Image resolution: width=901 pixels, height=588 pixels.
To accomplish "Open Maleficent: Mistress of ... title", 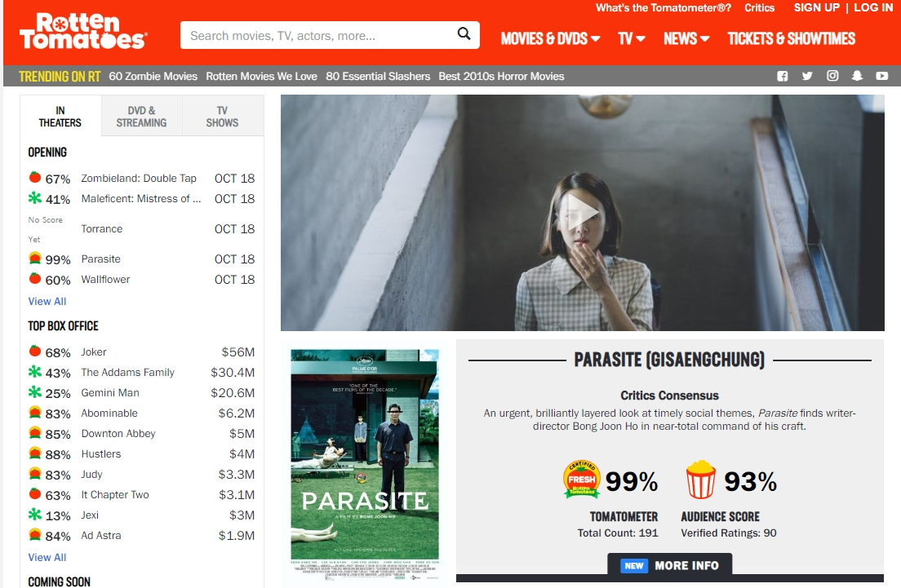I will point(140,199).
